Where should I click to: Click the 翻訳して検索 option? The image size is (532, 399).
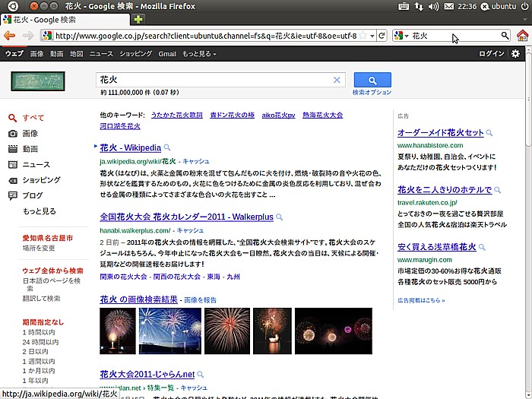coord(41,299)
